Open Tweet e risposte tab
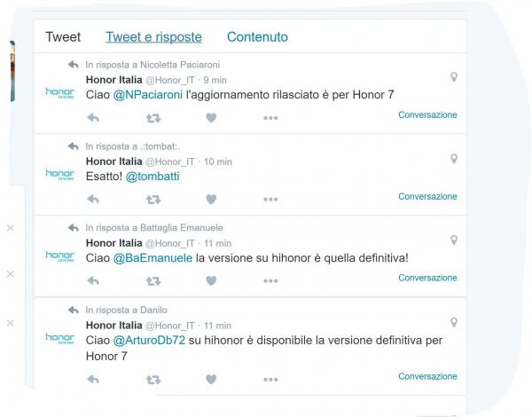Image resolution: width=532 pixels, height=417 pixels. pos(153,37)
